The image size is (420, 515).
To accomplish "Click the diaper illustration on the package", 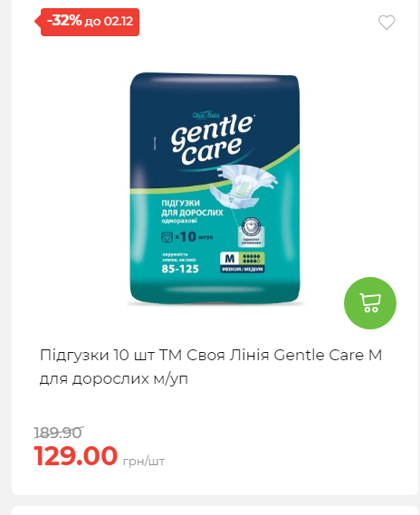I will click(243, 186).
